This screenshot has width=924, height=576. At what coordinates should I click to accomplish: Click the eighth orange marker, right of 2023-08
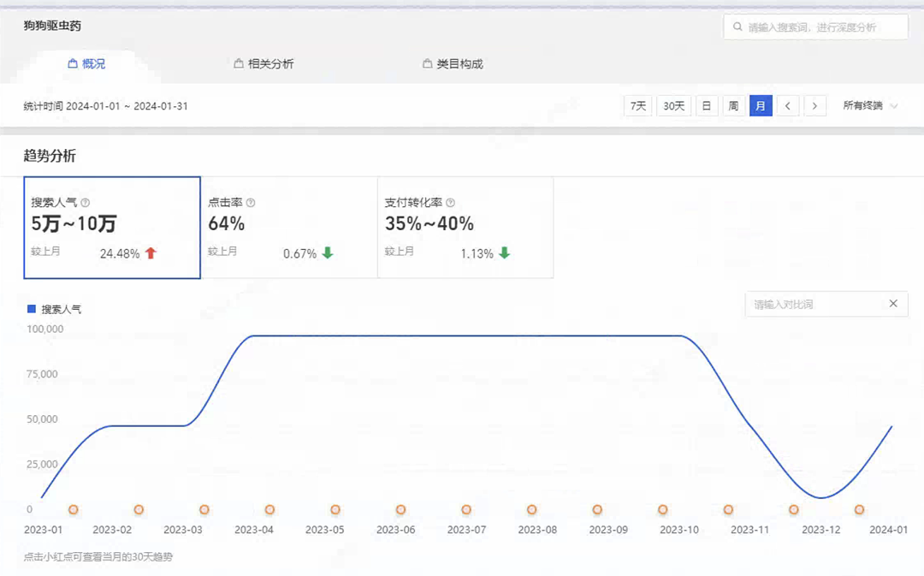coord(531,509)
